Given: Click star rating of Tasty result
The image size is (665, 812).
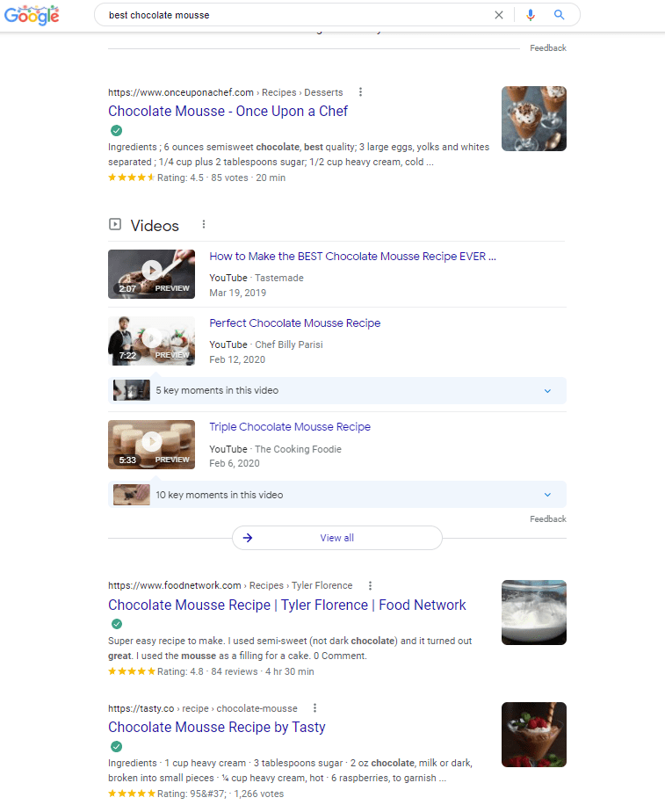Looking at the screenshot, I should tap(132, 794).
